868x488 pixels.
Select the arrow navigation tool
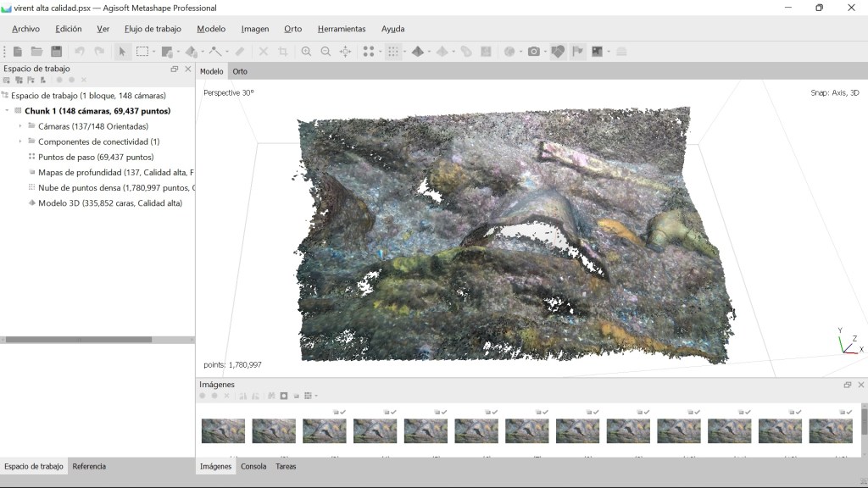pos(122,52)
